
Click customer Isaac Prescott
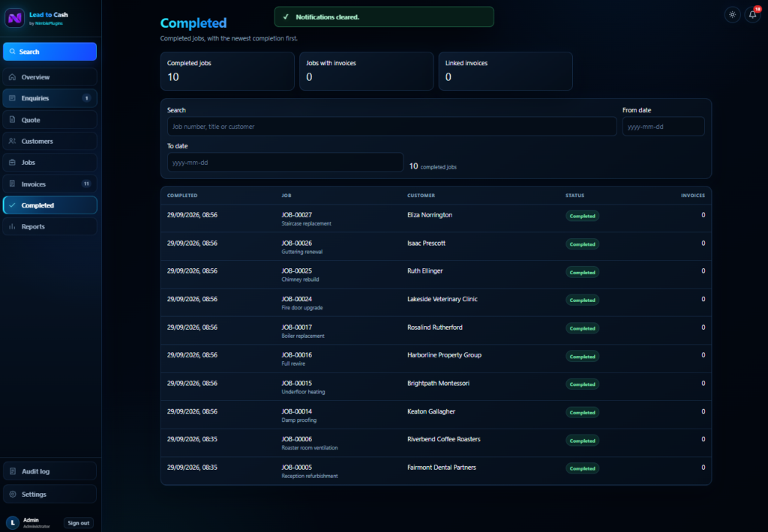click(x=426, y=243)
